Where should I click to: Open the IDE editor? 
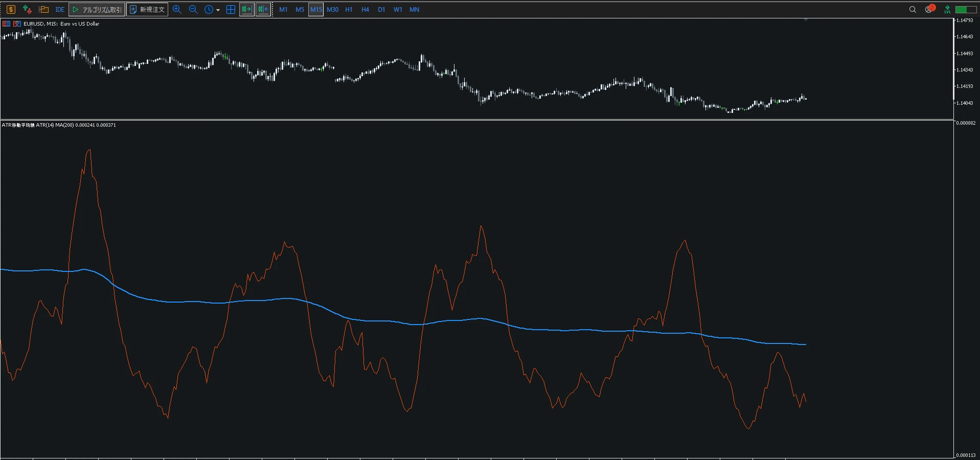[x=60, y=9]
